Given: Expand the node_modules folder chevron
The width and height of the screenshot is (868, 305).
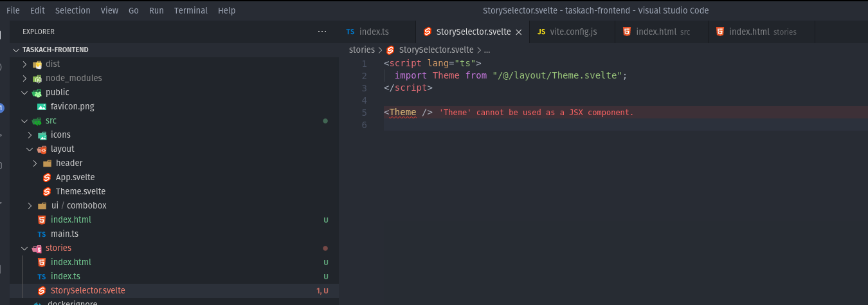Looking at the screenshot, I should (24, 78).
